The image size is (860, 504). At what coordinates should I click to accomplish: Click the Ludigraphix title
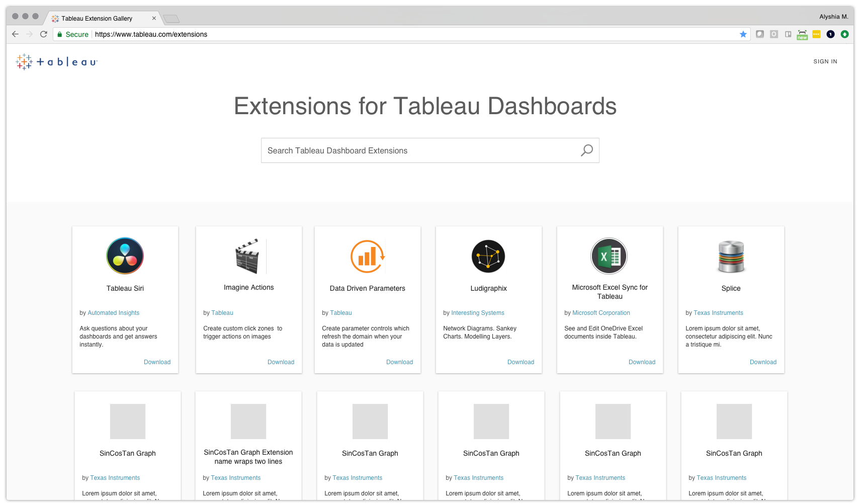[488, 288]
